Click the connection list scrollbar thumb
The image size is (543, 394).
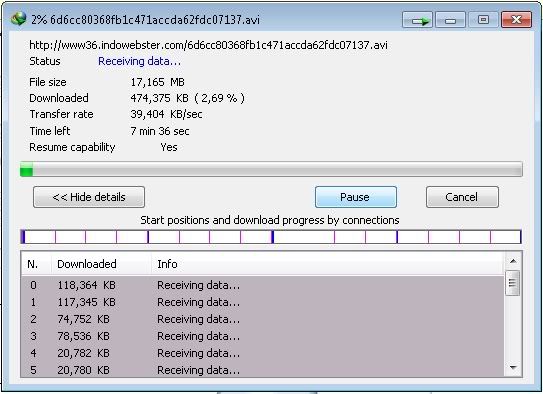pyautogui.click(x=513, y=283)
